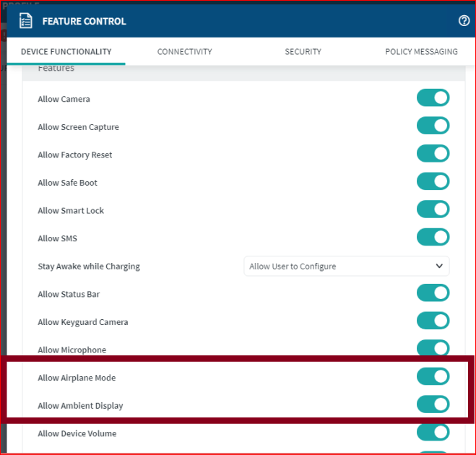The width and height of the screenshot is (476, 455).
Task: Open the help question mark icon
Action: (464, 21)
